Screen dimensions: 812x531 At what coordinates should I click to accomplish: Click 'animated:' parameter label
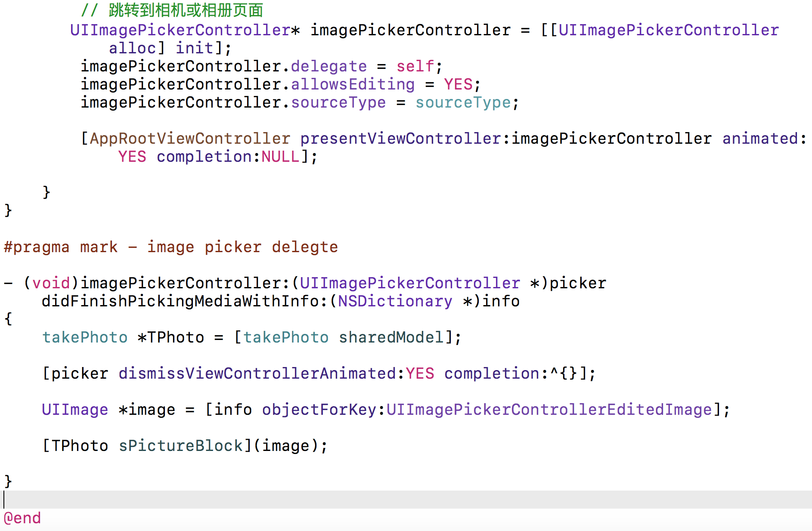pos(764,139)
